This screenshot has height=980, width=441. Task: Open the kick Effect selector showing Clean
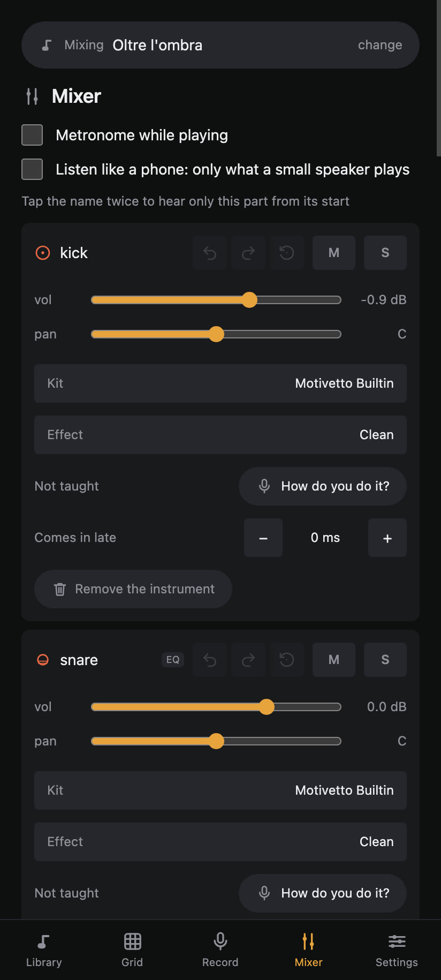221,435
